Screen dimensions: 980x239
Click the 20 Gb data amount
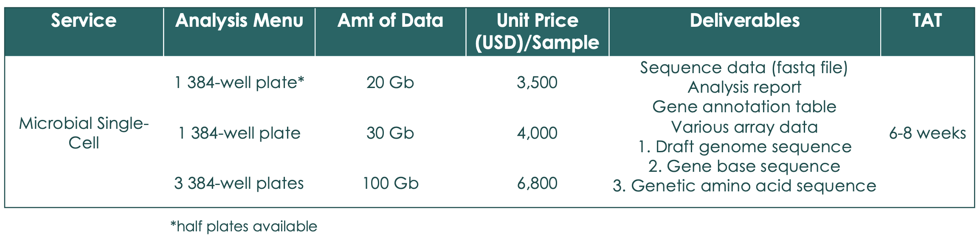pos(390,83)
